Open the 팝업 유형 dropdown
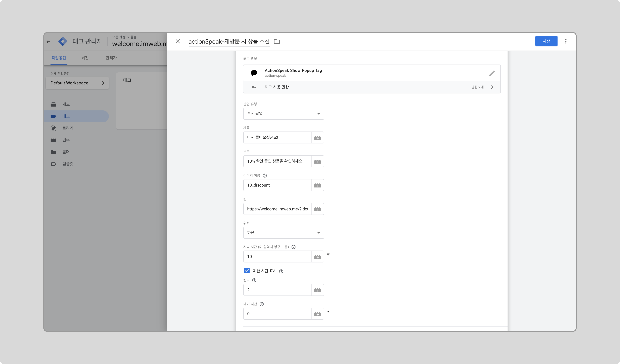This screenshot has width=620, height=364. (283, 113)
